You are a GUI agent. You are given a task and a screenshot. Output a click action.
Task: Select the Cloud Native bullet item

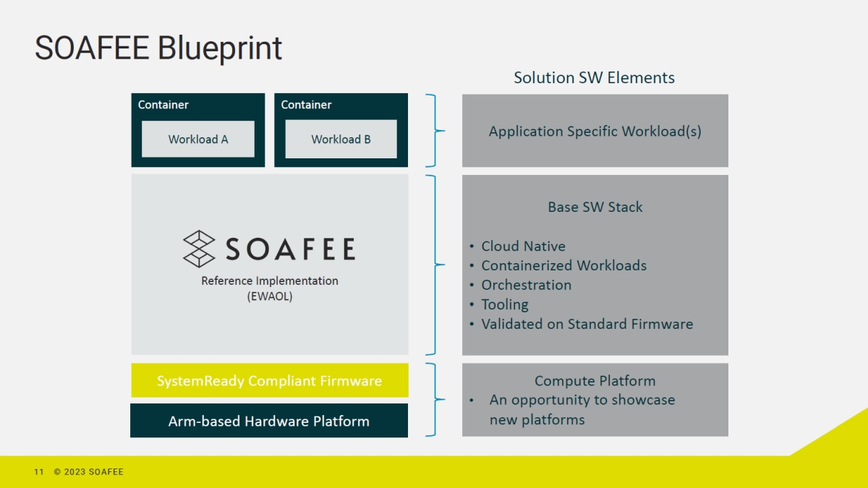click(x=523, y=246)
